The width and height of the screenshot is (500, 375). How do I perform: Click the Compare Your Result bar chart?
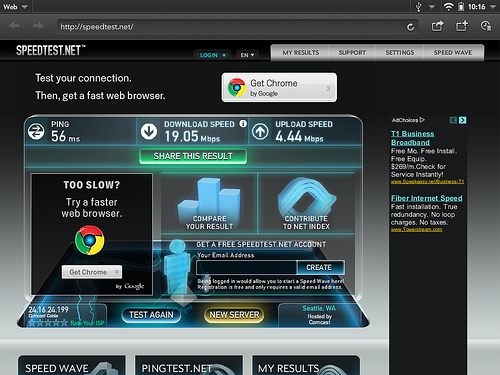coord(209,203)
